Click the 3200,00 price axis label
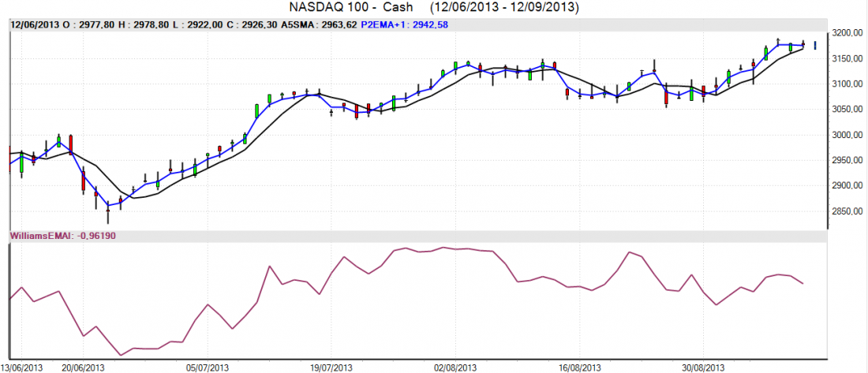 (848, 33)
